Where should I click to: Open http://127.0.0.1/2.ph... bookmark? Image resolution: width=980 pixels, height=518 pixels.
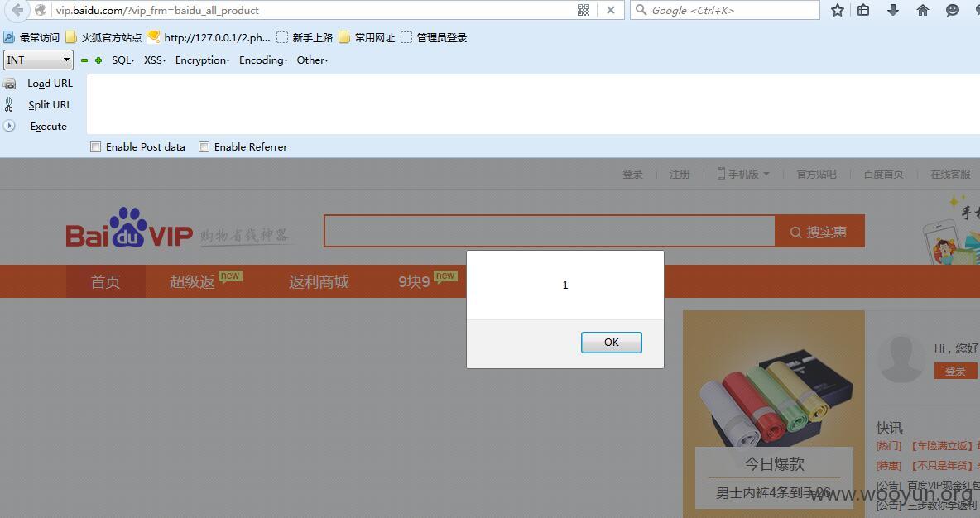209,37
